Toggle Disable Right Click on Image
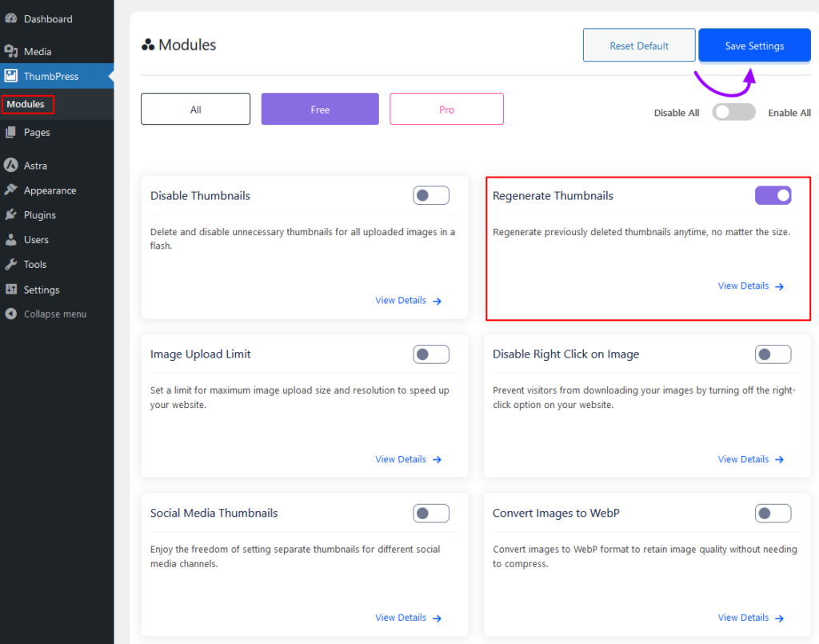This screenshot has height=644, width=819. (773, 354)
